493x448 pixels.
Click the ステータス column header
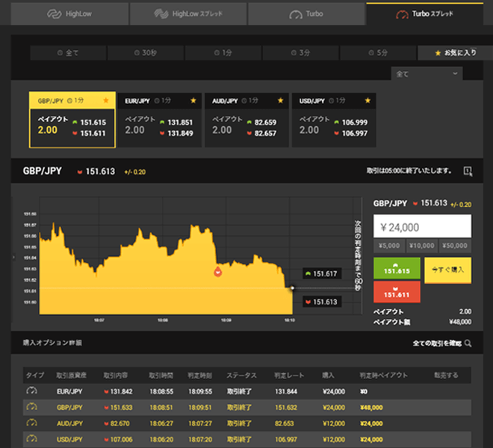click(x=241, y=376)
